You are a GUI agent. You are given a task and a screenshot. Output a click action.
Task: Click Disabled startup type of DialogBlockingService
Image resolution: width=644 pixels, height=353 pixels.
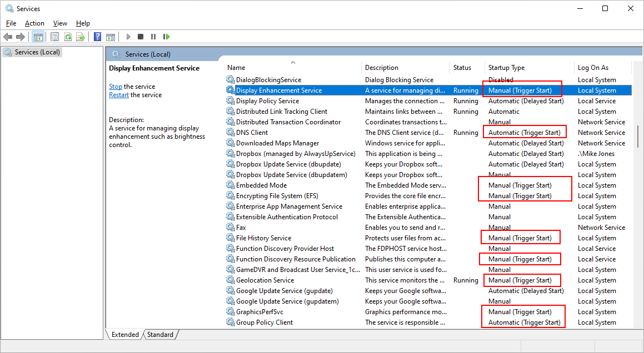[x=501, y=79]
